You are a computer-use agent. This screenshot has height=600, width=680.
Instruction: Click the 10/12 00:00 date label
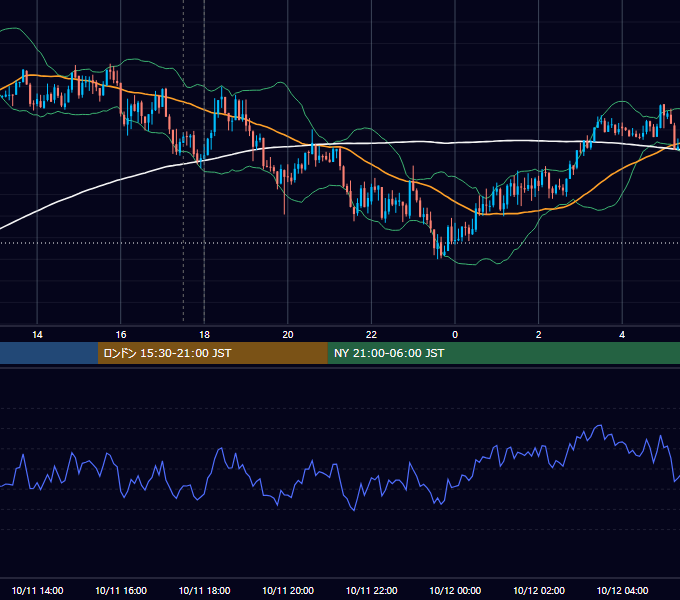pyautogui.click(x=455, y=590)
